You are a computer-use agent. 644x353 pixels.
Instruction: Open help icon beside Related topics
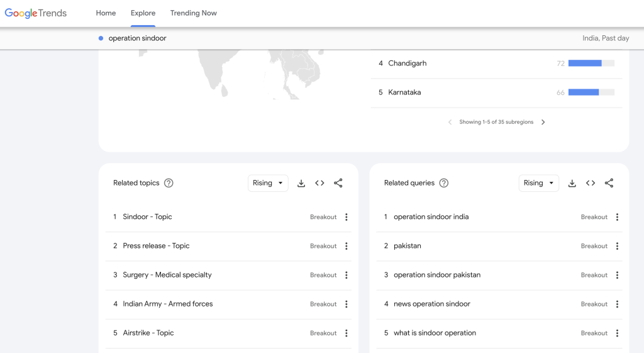[x=169, y=183]
